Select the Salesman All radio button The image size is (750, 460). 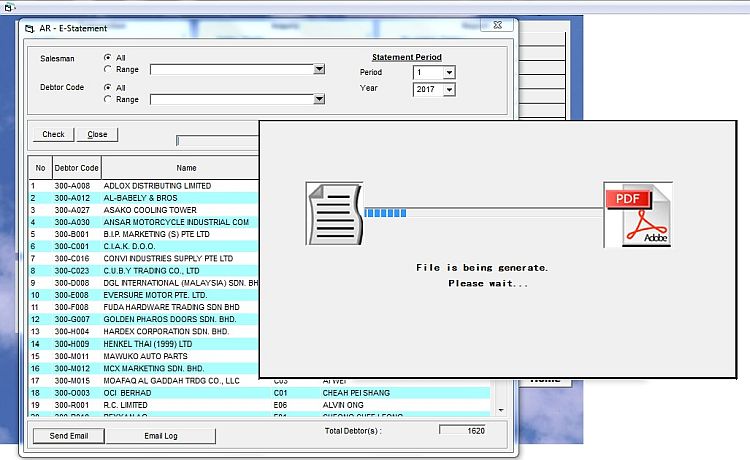click(x=108, y=58)
